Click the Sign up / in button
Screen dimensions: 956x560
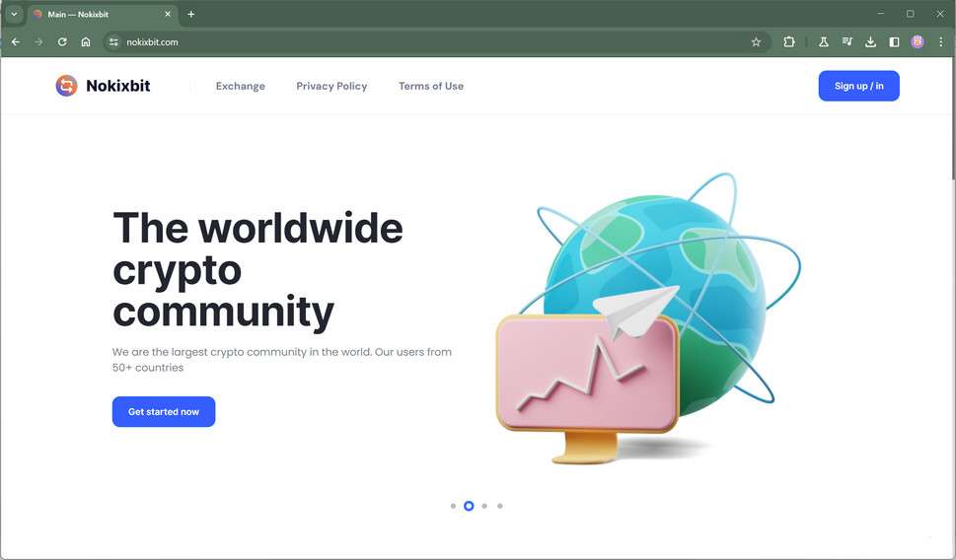(x=858, y=86)
